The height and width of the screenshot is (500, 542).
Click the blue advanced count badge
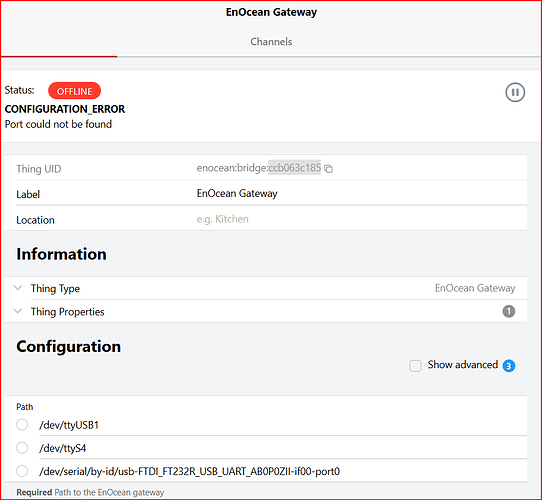click(x=508, y=365)
